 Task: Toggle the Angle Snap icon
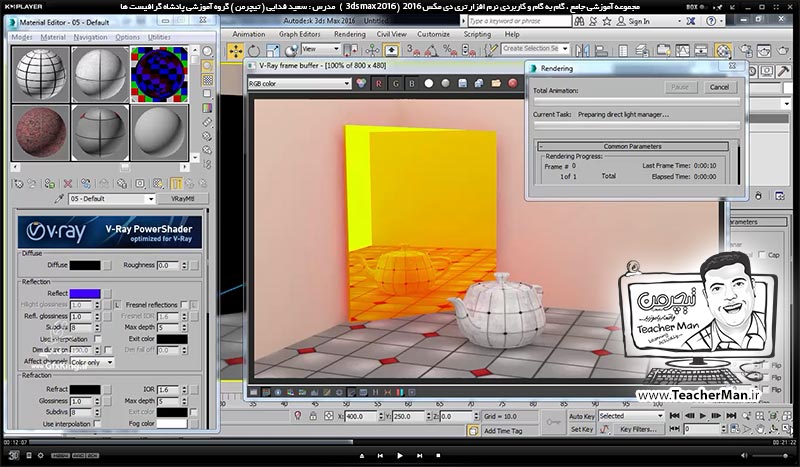tap(431, 50)
